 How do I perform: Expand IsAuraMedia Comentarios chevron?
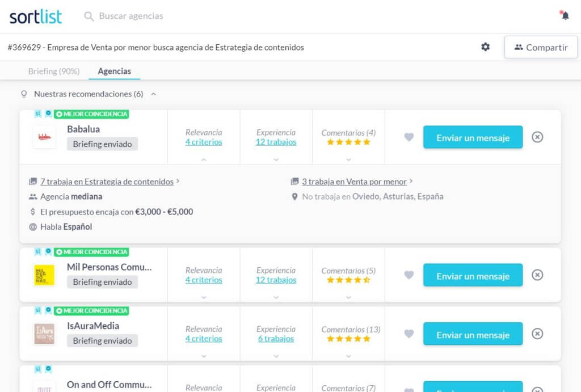pyautogui.click(x=349, y=356)
